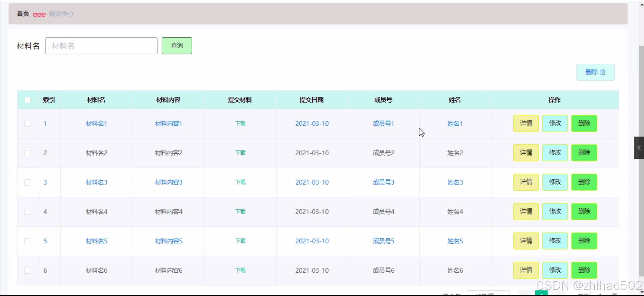644x296 pixels.
Task: Open the page size dropdown at bottom
Action: pos(488,293)
